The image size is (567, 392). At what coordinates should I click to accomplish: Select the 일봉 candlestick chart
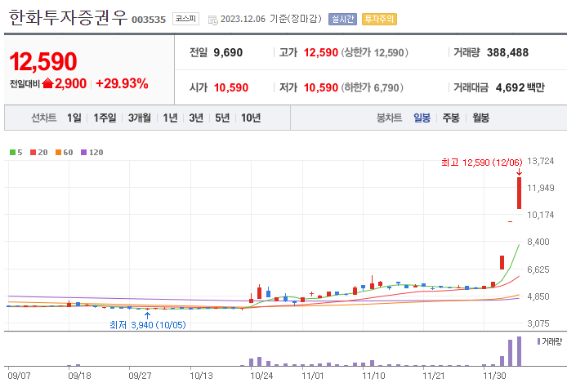[422, 118]
